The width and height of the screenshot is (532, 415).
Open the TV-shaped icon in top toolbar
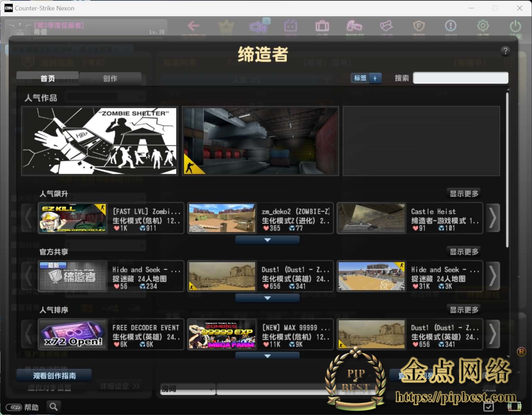click(290, 26)
